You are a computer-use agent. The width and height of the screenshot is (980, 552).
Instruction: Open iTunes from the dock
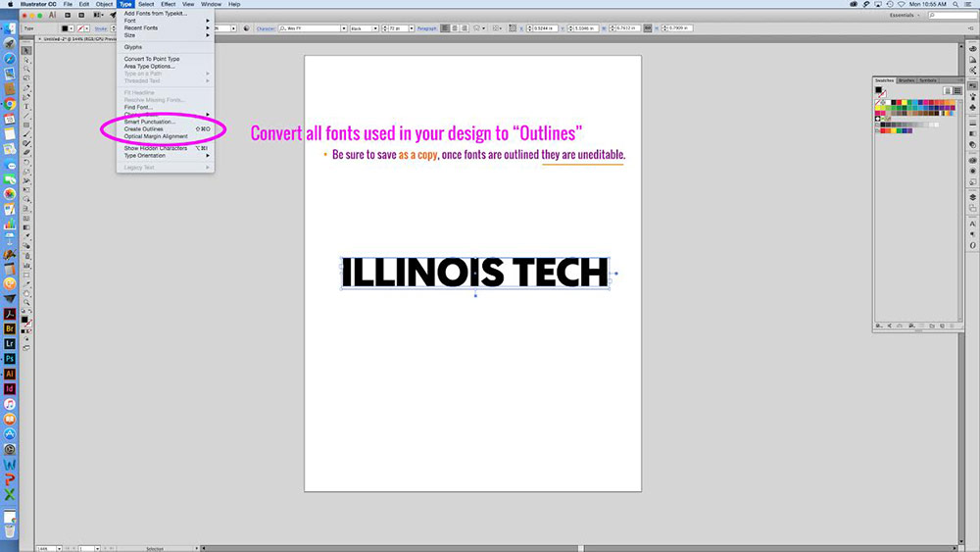(x=10, y=405)
